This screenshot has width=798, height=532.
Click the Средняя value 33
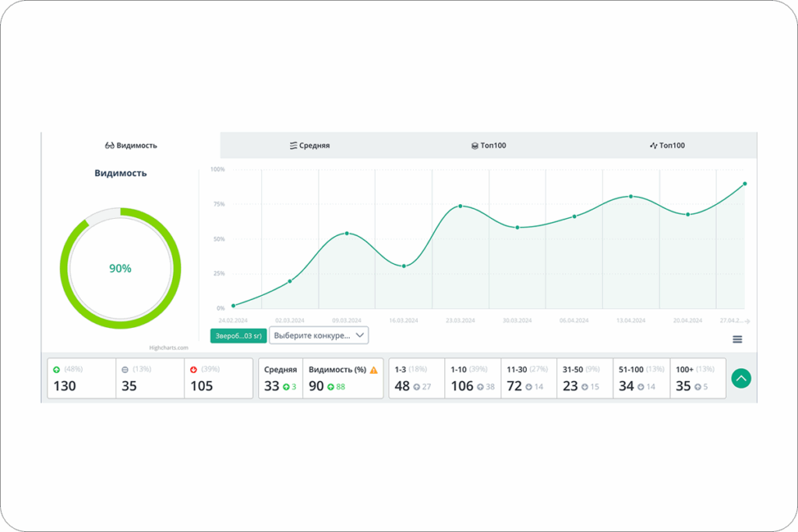pos(272,386)
